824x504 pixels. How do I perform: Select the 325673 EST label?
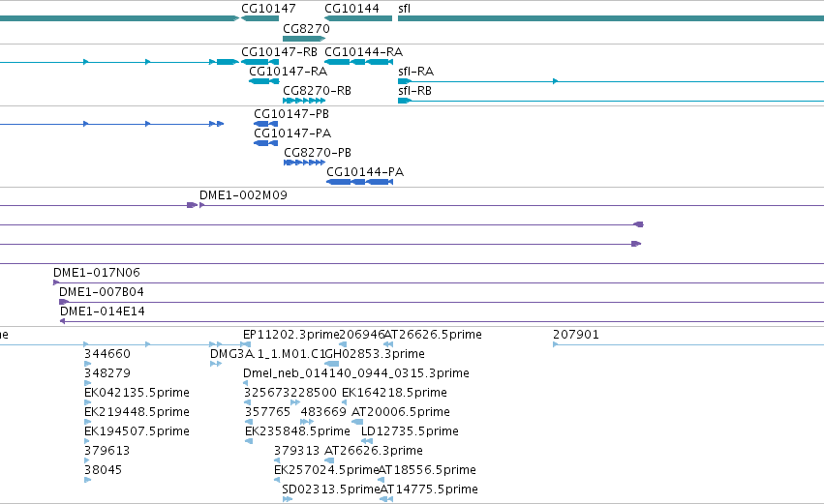pyautogui.click(x=267, y=393)
